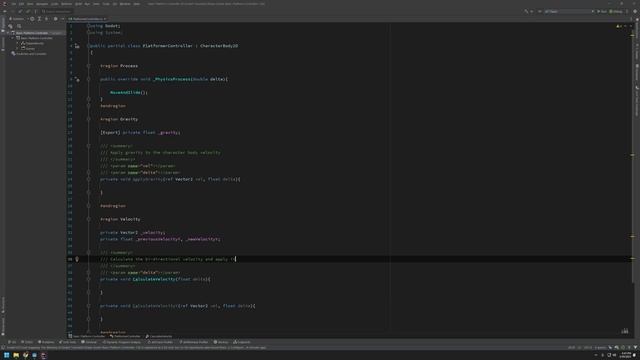Open the run configuration dropdown
This screenshot has height=360, width=640.
coord(569,11)
